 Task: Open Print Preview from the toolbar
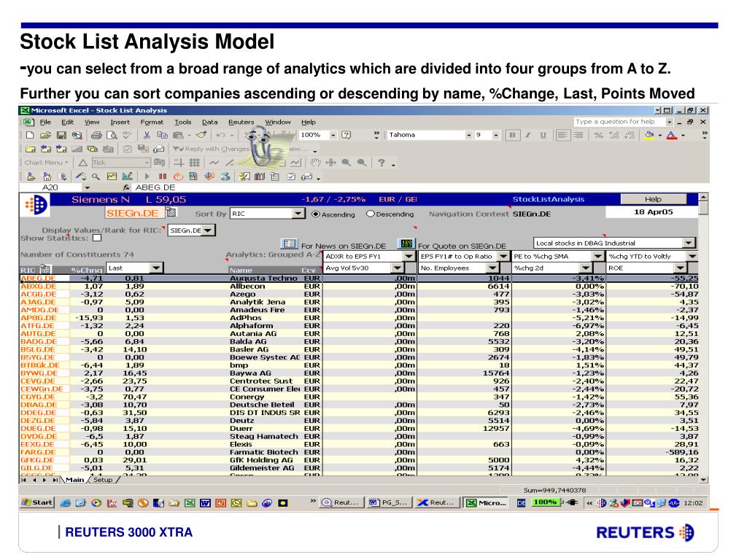coord(112,136)
